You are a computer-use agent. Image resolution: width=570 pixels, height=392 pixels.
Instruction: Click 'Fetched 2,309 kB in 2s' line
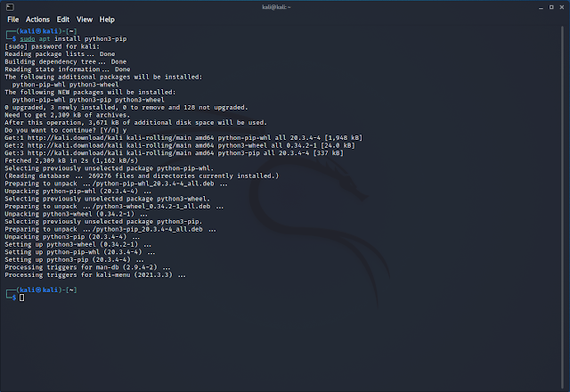click(71, 161)
